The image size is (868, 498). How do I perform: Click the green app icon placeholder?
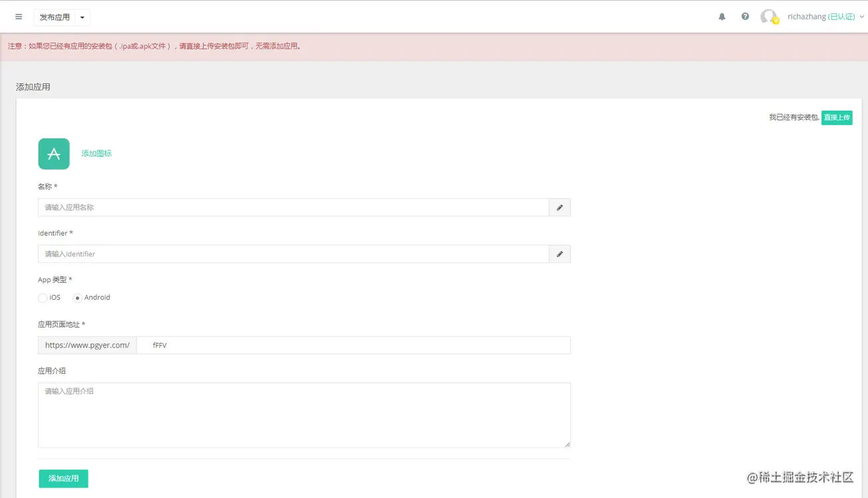[x=54, y=154]
